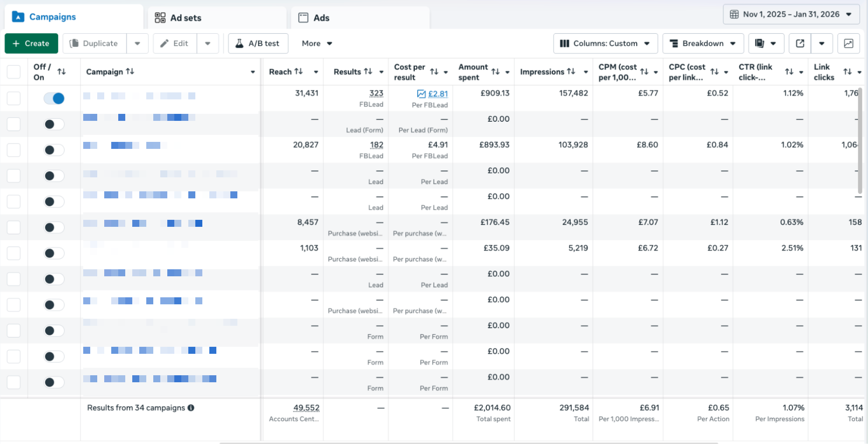This screenshot has height=444, width=868.
Task: Open the Campaigns tab
Action: [74, 17]
